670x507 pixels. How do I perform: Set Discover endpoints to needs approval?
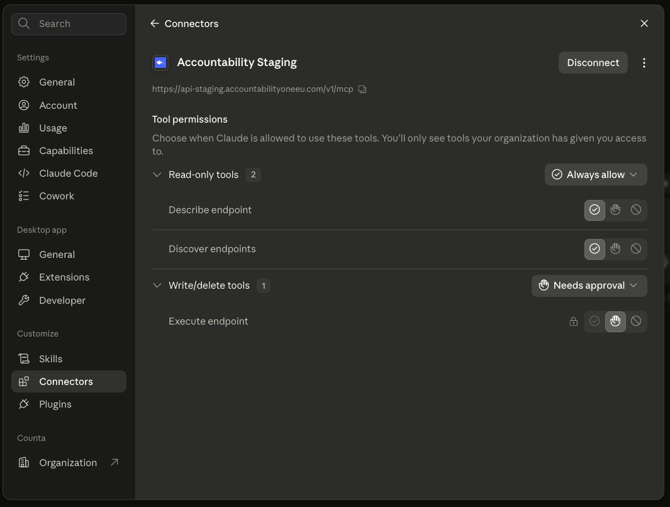615,249
